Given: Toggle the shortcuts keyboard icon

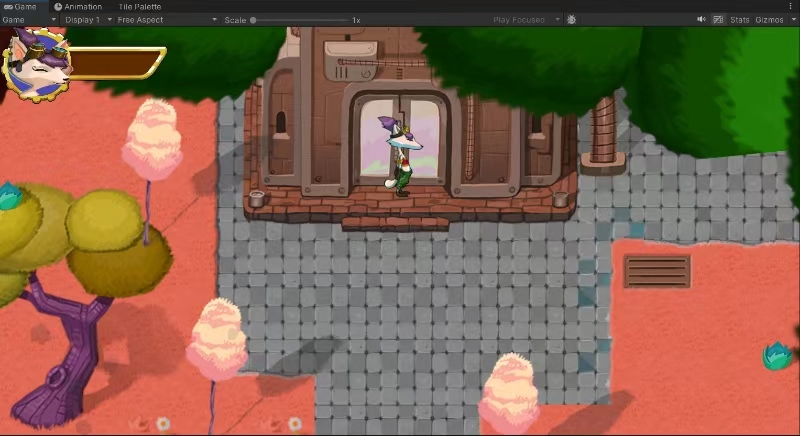Looking at the screenshot, I should (718, 20).
